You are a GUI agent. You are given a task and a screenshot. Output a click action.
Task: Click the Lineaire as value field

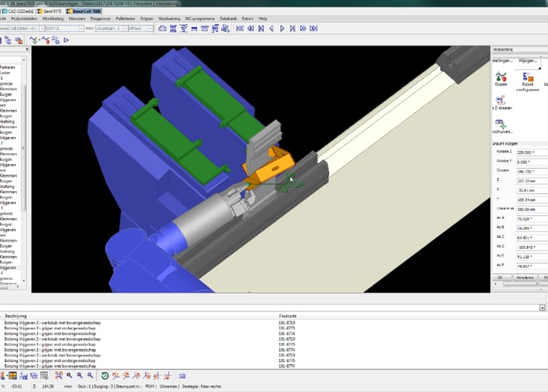coord(532,210)
